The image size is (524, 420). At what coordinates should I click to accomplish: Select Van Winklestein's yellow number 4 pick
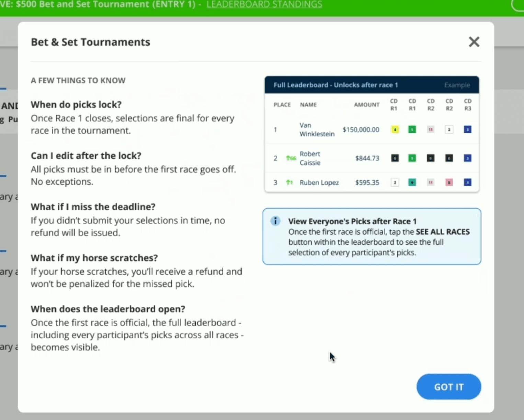click(x=395, y=130)
